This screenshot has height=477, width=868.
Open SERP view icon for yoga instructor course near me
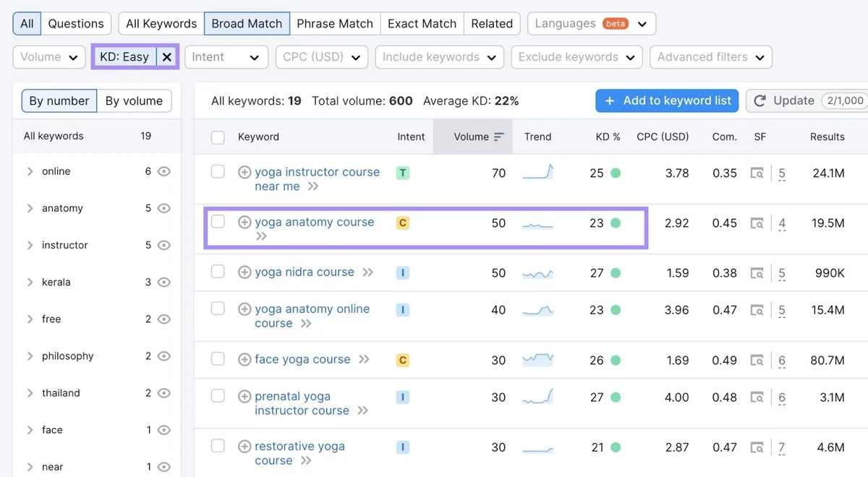pos(757,173)
